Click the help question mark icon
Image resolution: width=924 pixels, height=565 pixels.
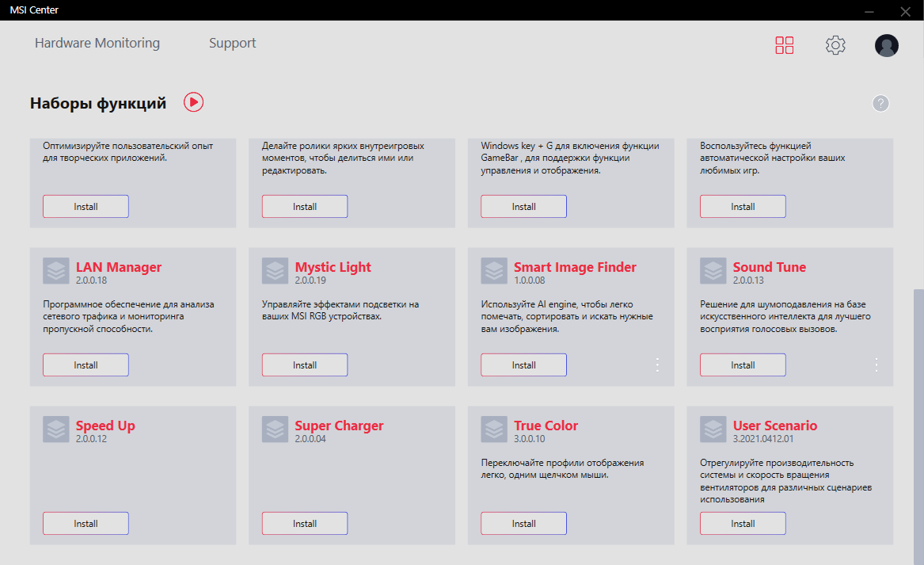click(880, 103)
